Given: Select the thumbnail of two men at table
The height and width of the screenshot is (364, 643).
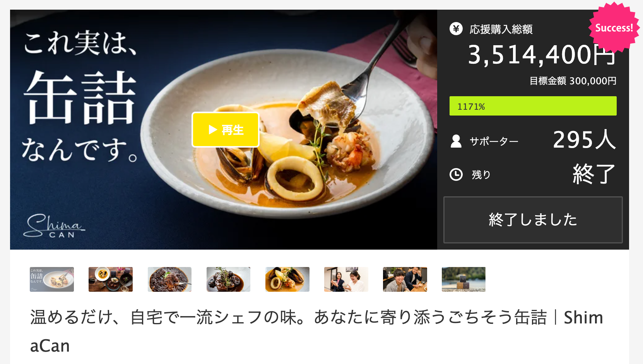Looking at the screenshot, I should 405,279.
